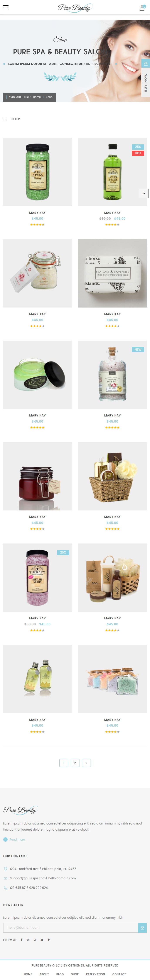Expand the Filter panel
Viewport: 150px width, 980px height.
click(x=11, y=119)
